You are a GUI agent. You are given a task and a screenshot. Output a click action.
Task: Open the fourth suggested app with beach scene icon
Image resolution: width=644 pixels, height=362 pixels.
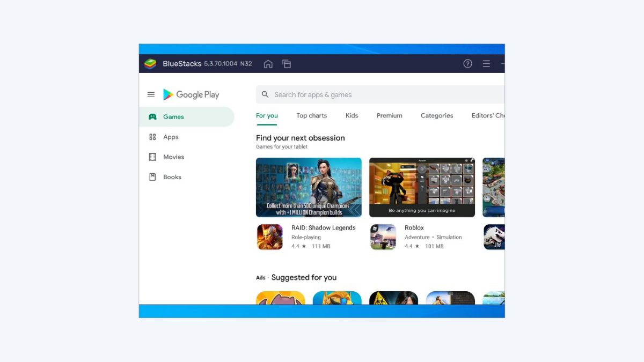(450, 298)
